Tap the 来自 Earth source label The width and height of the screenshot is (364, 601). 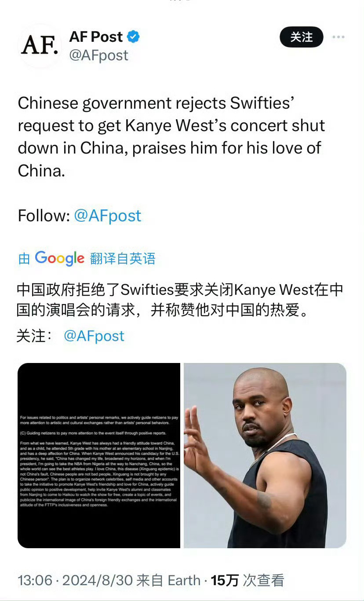pos(169,580)
